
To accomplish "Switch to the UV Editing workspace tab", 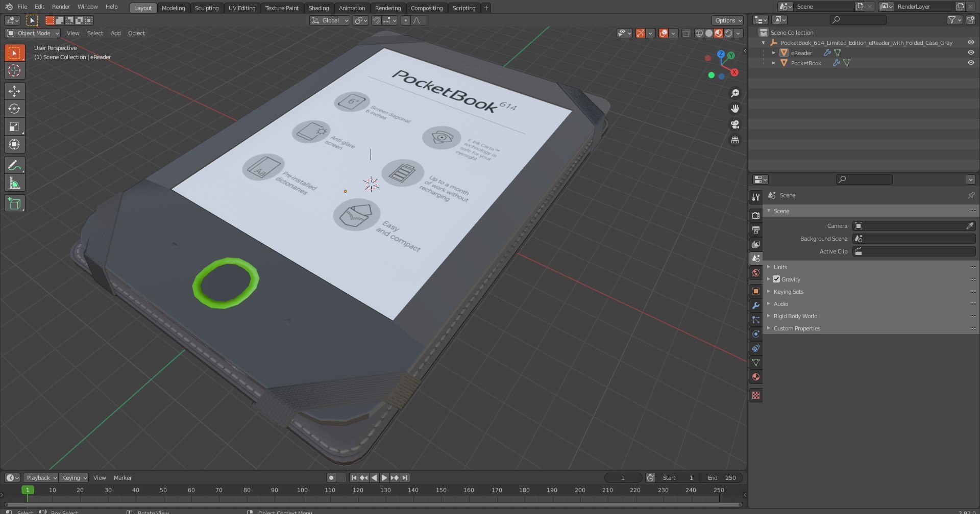I will point(242,8).
